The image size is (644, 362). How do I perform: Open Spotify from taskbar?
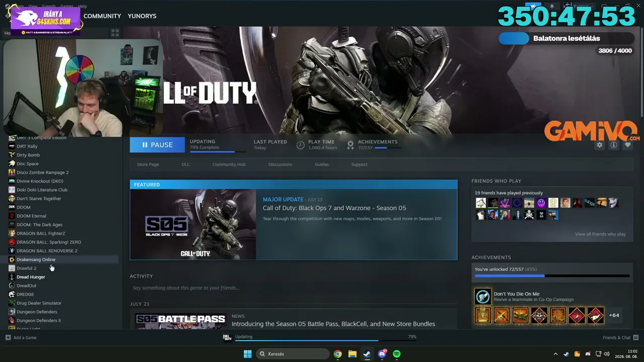(396, 354)
